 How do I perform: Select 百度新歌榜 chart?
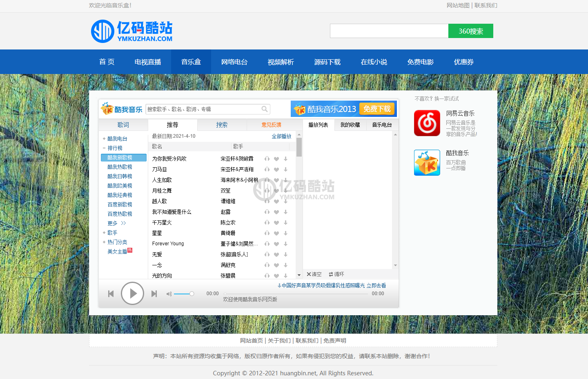tap(120, 204)
